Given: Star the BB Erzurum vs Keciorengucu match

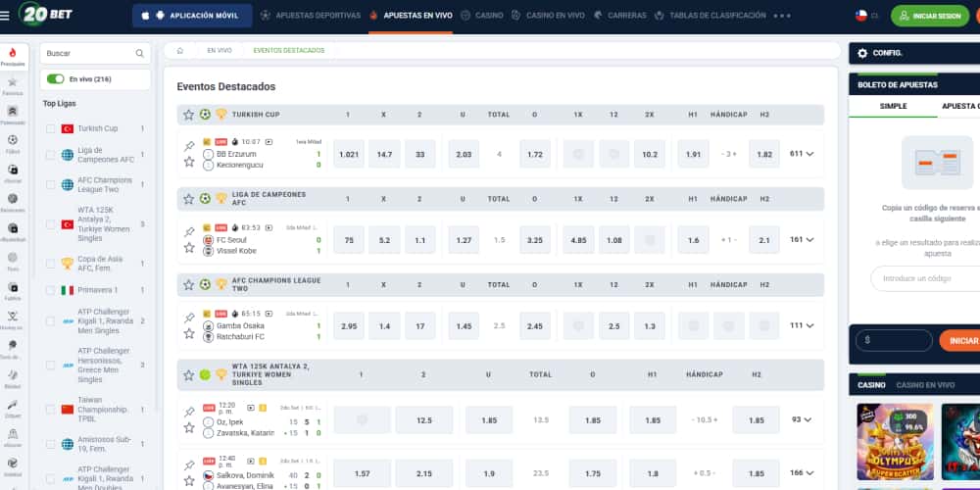Looking at the screenshot, I should (x=189, y=162).
